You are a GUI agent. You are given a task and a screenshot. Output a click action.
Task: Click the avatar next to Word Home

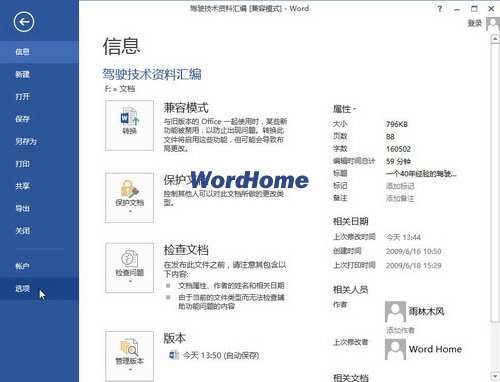click(395, 349)
